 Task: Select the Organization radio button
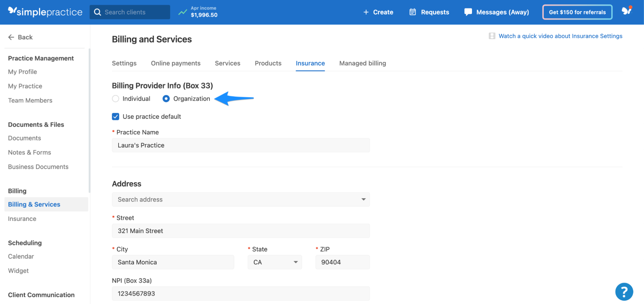pos(166,99)
